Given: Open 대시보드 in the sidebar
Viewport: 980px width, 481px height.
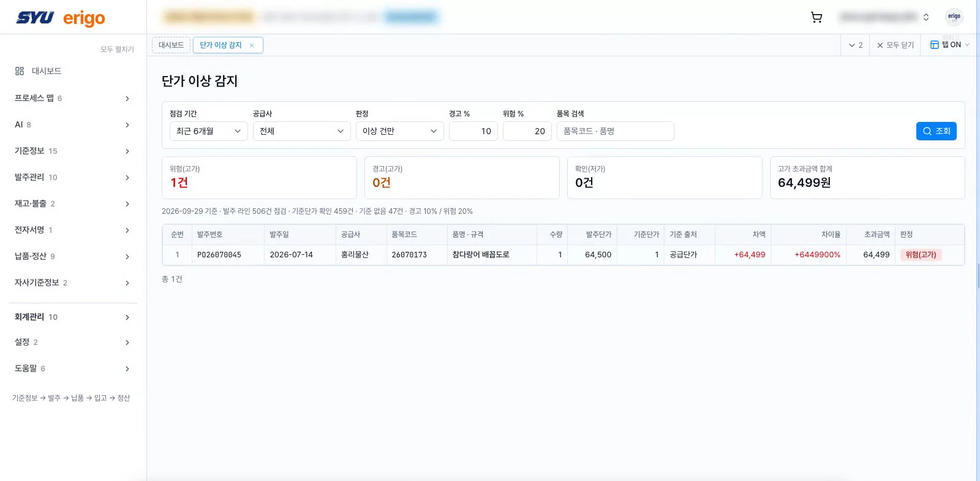Looking at the screenshot, I should [47, 71].
